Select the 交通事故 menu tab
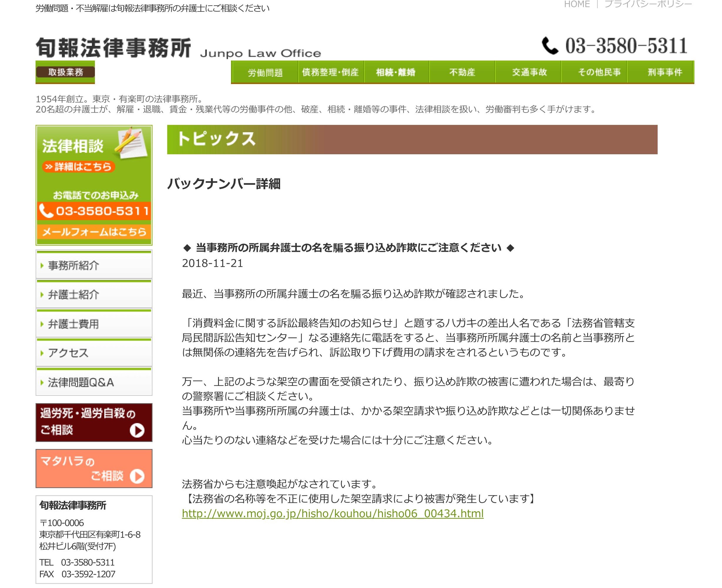722x588 pixels. pyautogui.click(x=529, y=73)
